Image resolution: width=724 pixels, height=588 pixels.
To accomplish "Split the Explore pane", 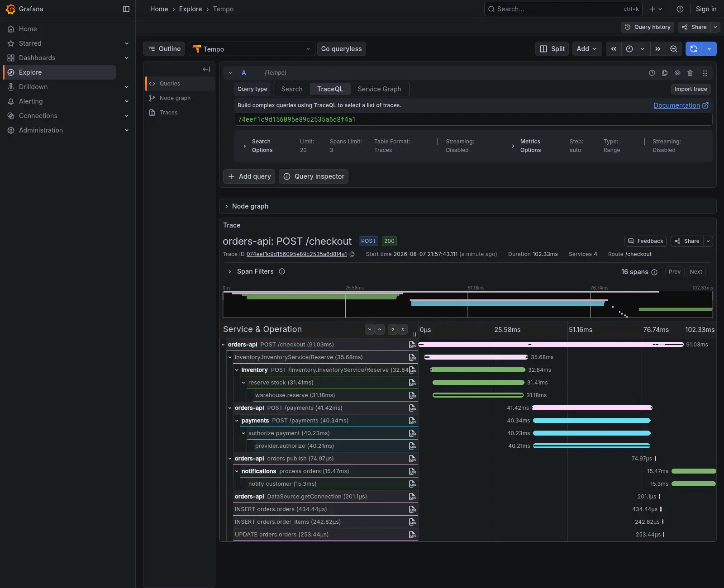I will [552, 49].
